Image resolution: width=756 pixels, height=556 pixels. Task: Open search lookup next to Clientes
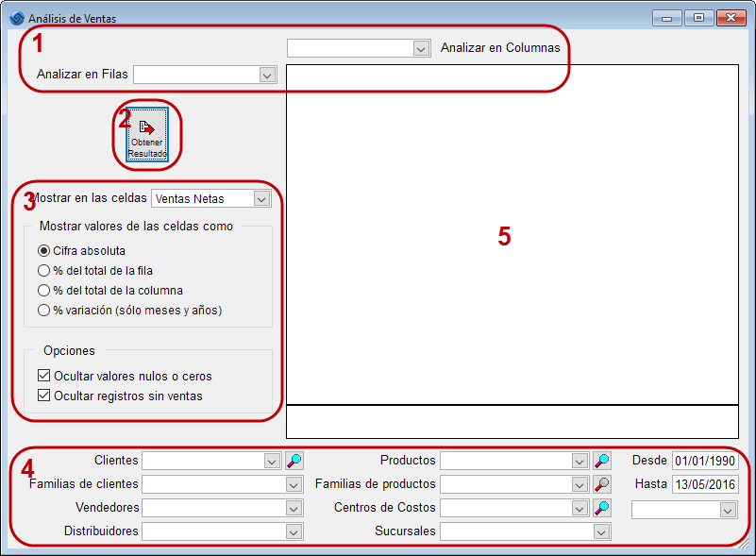(x=294, y=461)
